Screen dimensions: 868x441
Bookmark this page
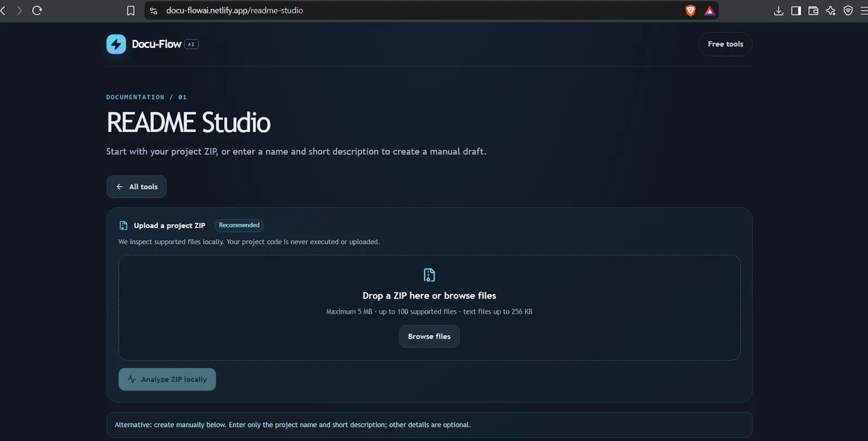coord(131,10)
